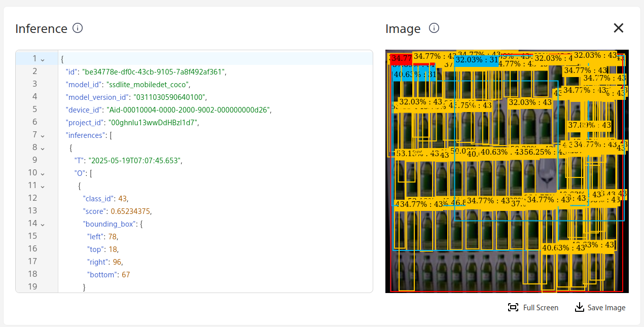Click the class_id value 43
The image size is (644, 327).
click(122, 198)
